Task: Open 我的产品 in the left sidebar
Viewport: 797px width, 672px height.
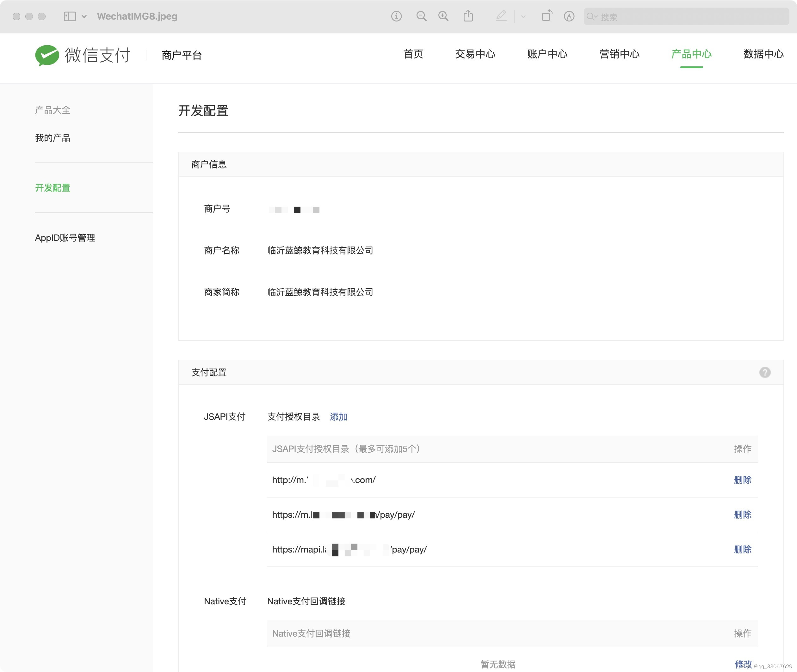Action: click(53, 138)
